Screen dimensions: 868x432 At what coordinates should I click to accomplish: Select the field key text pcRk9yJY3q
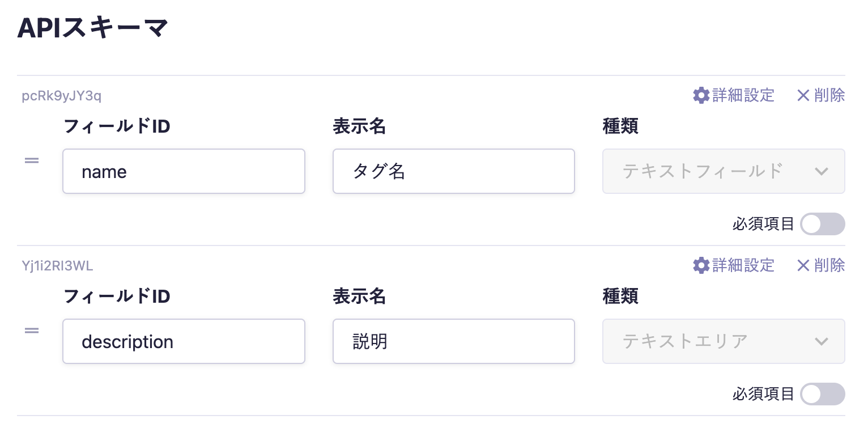click(x=62, y=95)
